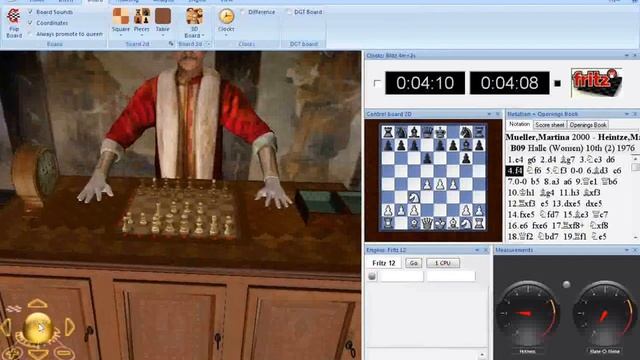Click the Fritz 12 engine name
Screen dimensions: 640x360
(x=384, y=263)
